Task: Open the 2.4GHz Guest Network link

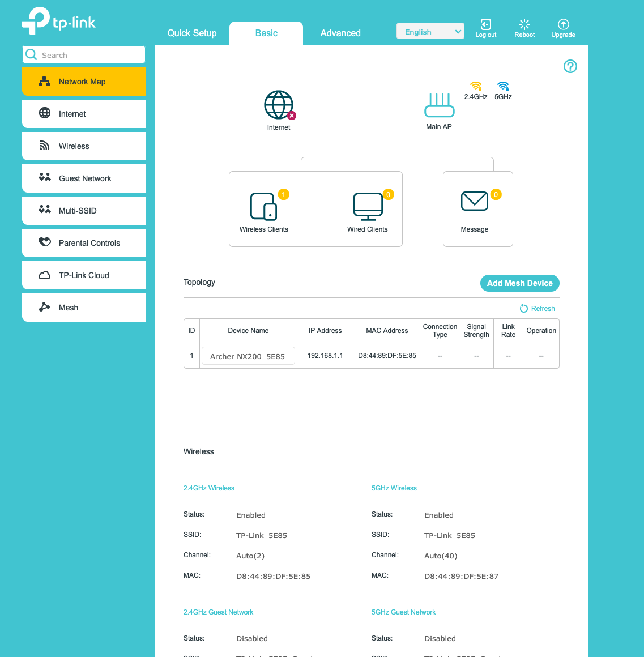Action: 218,612
